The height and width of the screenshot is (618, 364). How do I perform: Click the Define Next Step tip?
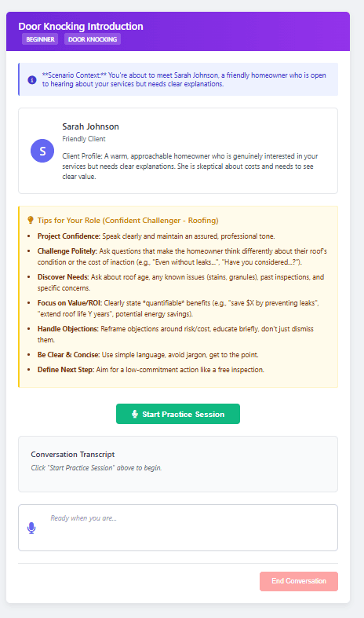point(151,370)
